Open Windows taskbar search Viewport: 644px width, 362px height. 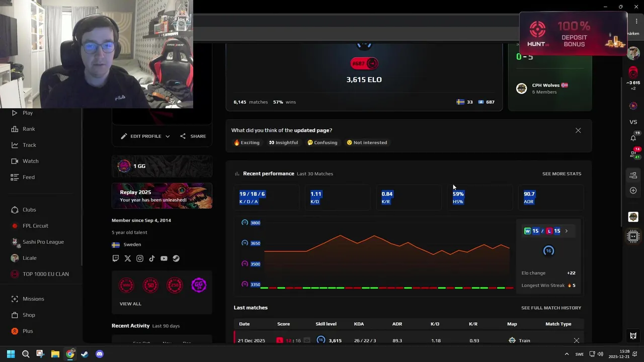point(26,354)
